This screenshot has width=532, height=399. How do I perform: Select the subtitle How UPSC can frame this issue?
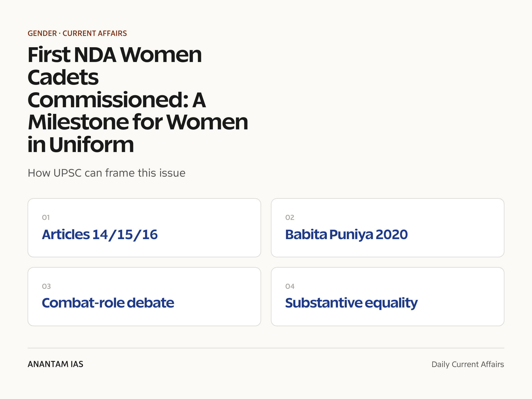[106, 173]
